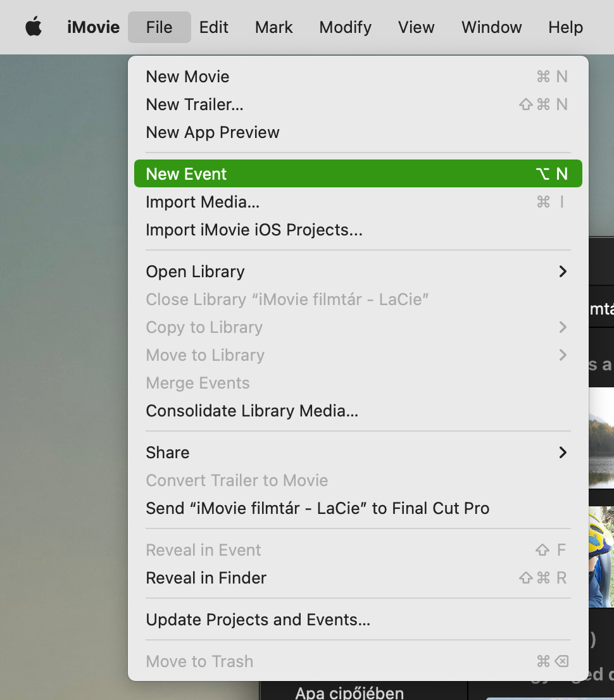Image resolution: width=614 pixels, height=700 pixels.
Task: Choose New Movie from File menu
Action: tap(358, 77)
